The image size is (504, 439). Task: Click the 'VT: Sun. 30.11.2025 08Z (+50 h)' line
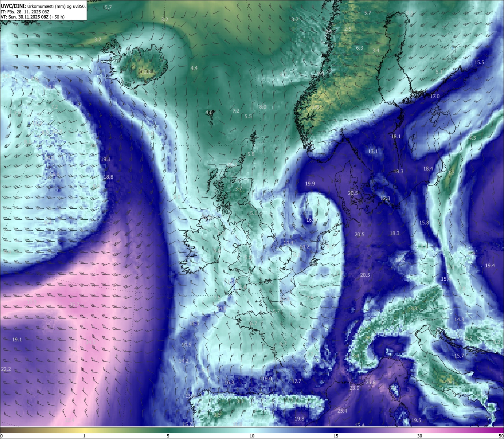[x=33, y=17]
